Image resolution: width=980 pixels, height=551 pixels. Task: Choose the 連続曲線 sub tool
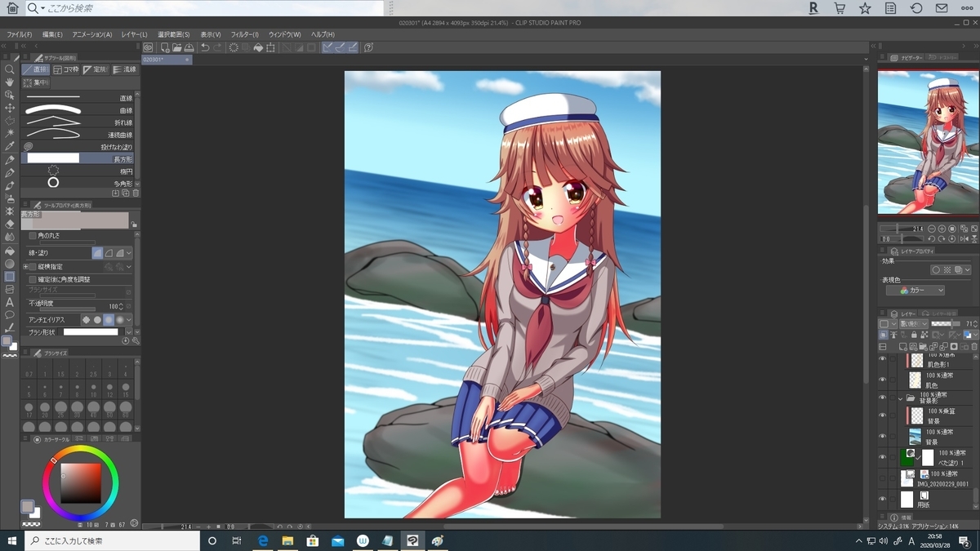click(x=78, y=135)
